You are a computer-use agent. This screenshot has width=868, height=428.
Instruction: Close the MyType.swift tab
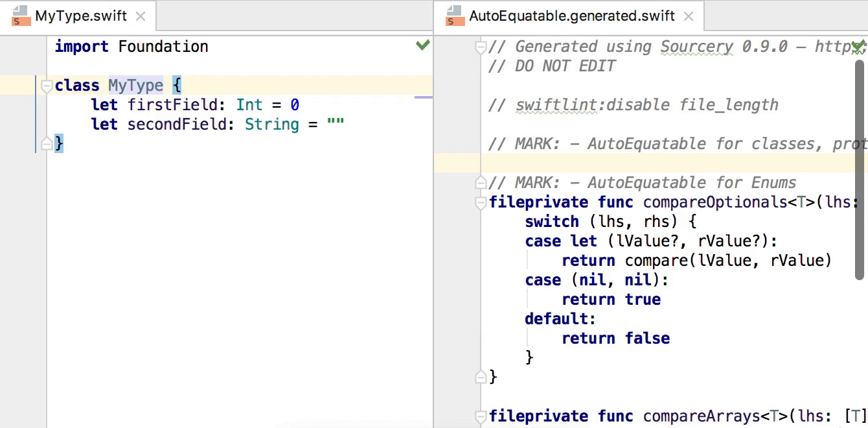[141, 16]
